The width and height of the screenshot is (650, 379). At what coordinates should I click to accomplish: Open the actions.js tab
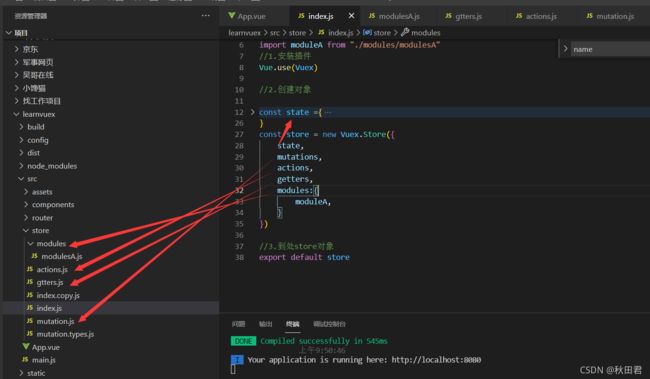pyautogui.click(x=536, y=16)
